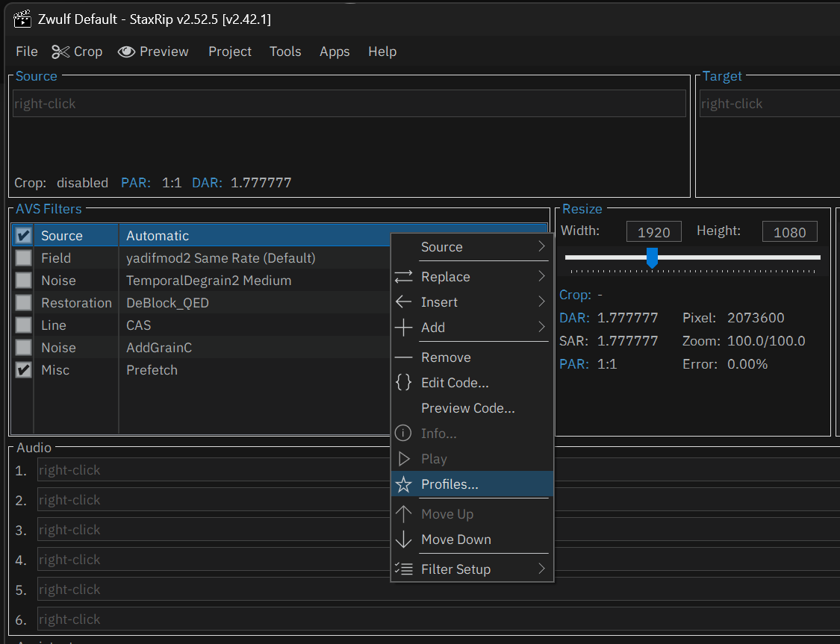Viewport: 840px width, 644px height.
Task: Click the curly braces icon beside Edit Code
Action: pyautogui.click(x=403, y=382)
